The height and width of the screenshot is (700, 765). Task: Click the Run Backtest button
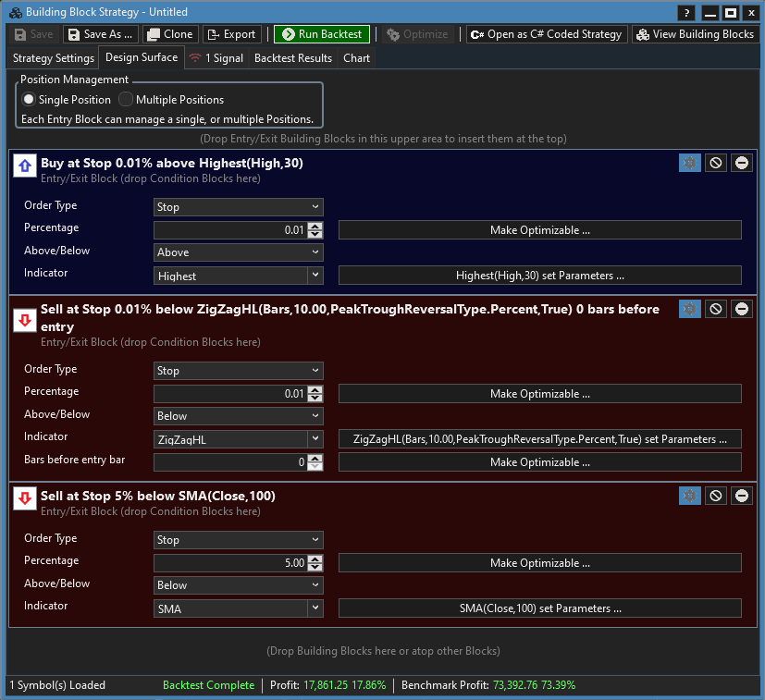click(321, 34)
